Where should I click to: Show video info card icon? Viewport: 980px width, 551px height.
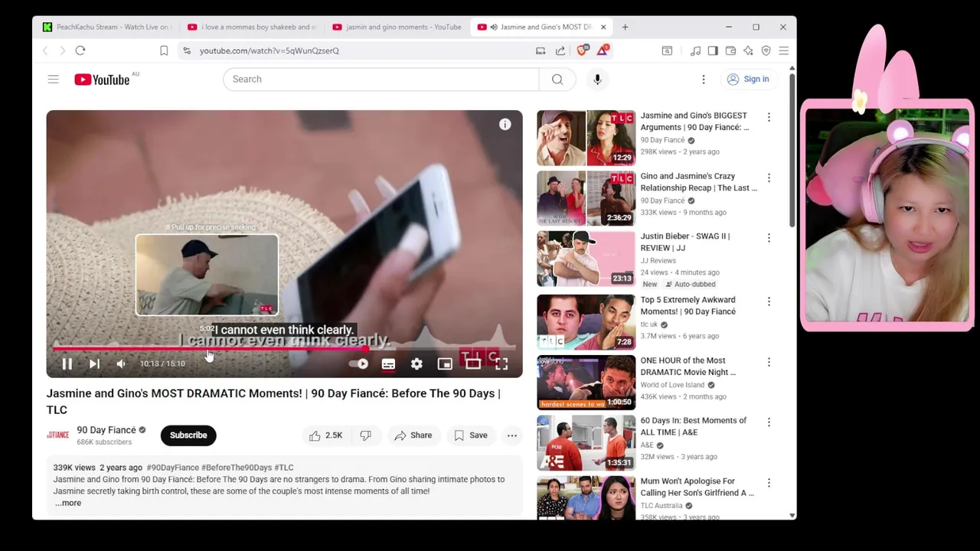click(505, 125)
